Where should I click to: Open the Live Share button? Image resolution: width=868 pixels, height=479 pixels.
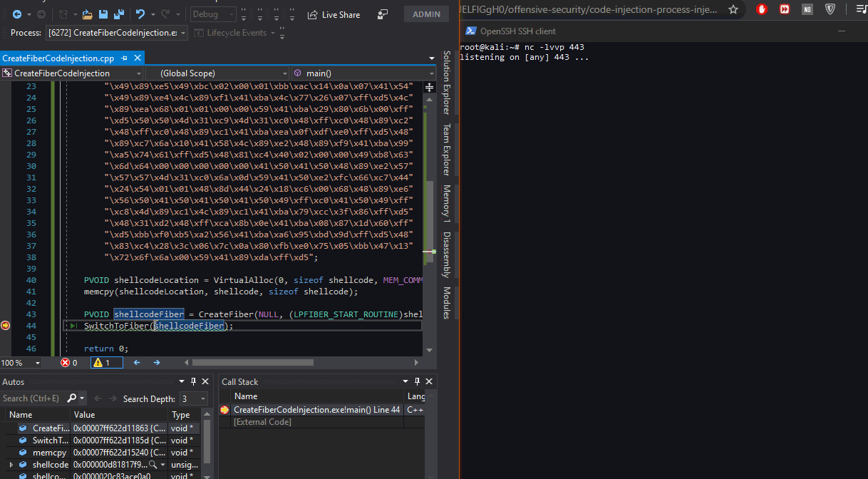[334, 14]
